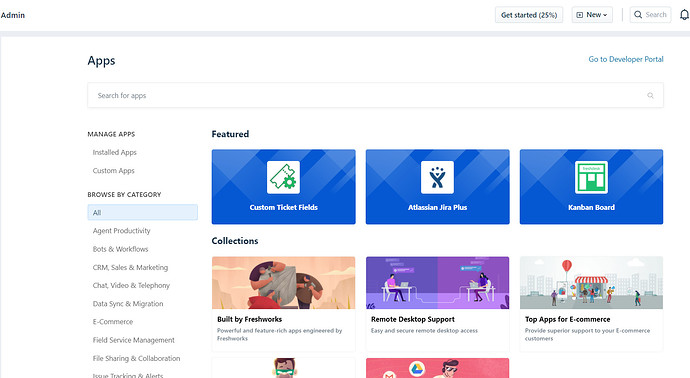Open Custom Apps section

pos(114,171)
